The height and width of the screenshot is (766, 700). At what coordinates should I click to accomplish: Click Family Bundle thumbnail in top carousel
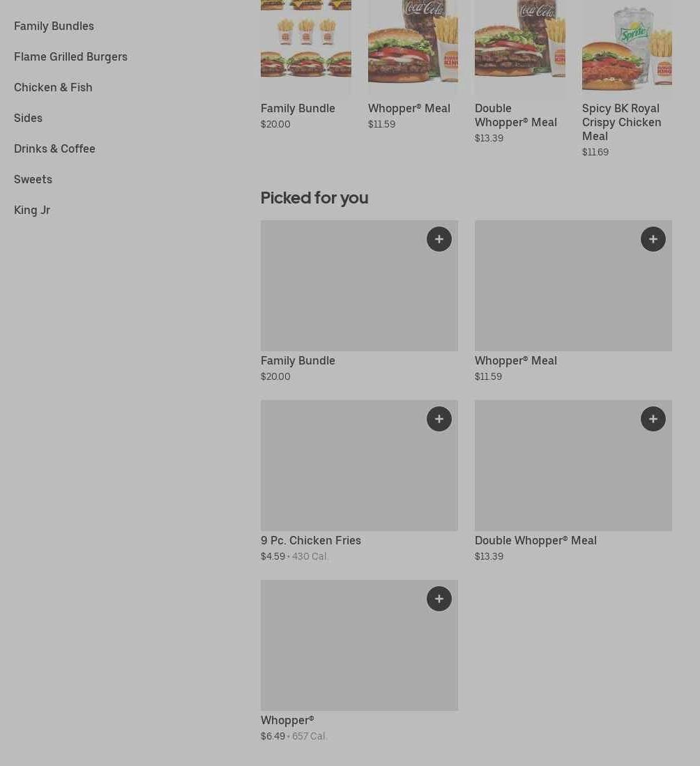point(305,46)
